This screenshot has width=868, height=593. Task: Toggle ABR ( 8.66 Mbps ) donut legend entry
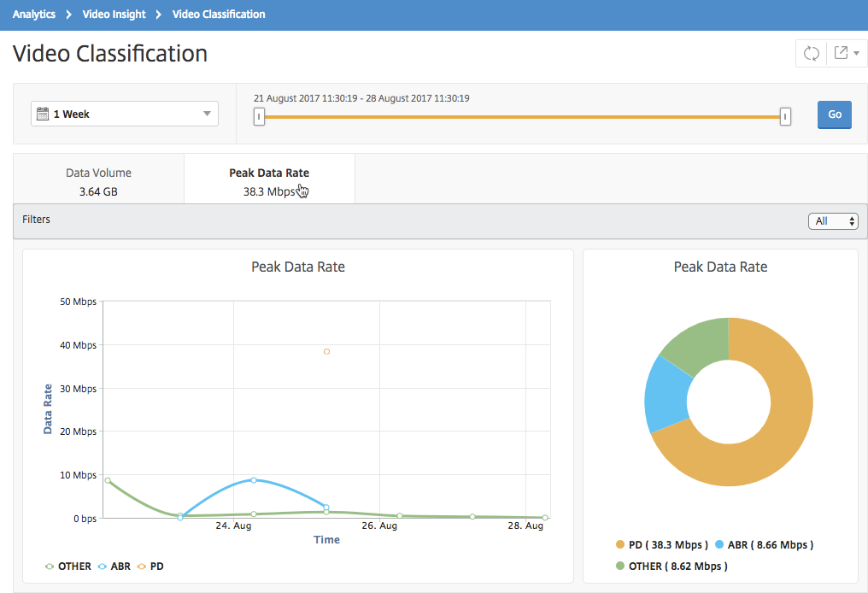(x=764, y=545)
